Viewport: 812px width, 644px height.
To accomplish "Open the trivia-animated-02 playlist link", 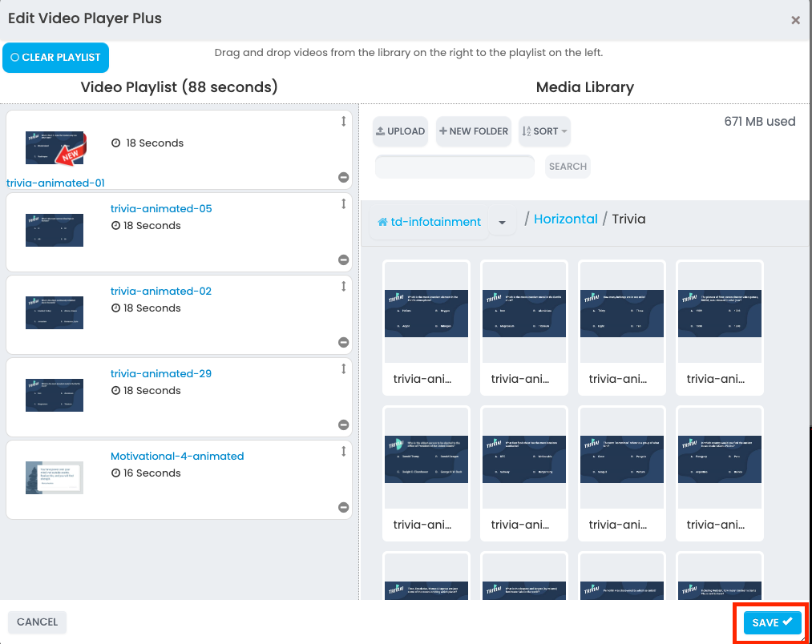I will [x=161, y=291].
